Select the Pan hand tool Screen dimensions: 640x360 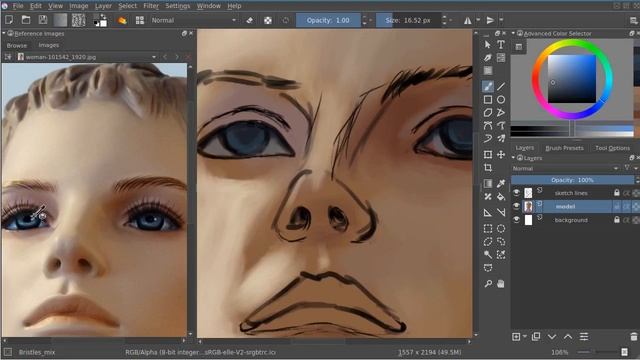(501, 284)
